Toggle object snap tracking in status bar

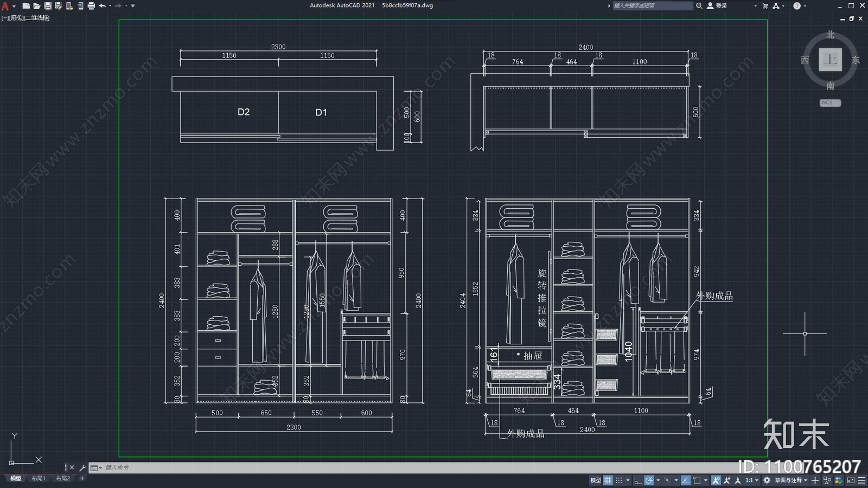pyautogui.click(x=686, y=480)
